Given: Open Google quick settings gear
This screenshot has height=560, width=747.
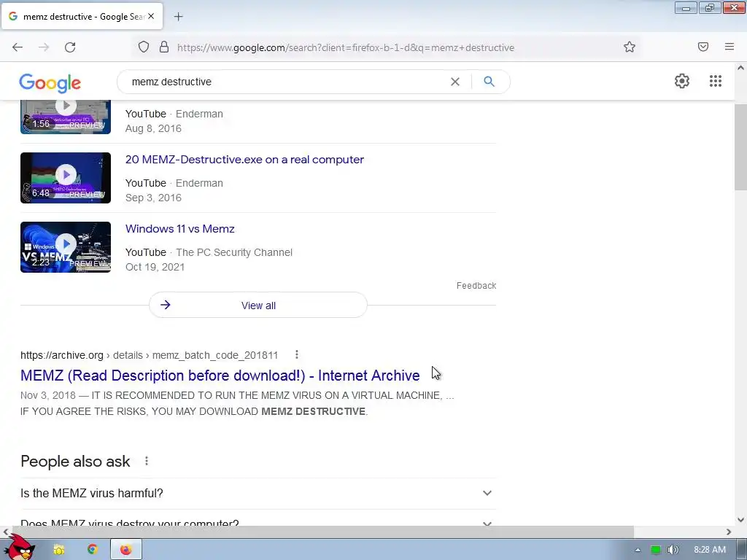Looking at the screenshot, I should 682,81.
